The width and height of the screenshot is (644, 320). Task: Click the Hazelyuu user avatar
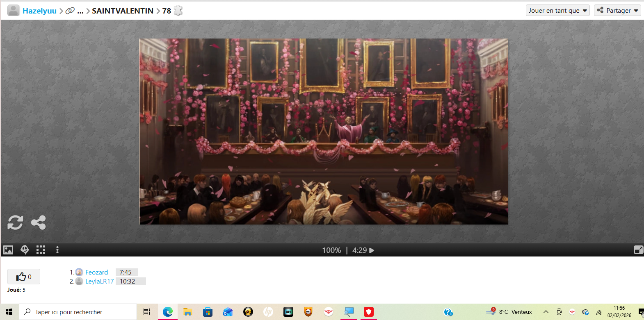pos(14,10)
